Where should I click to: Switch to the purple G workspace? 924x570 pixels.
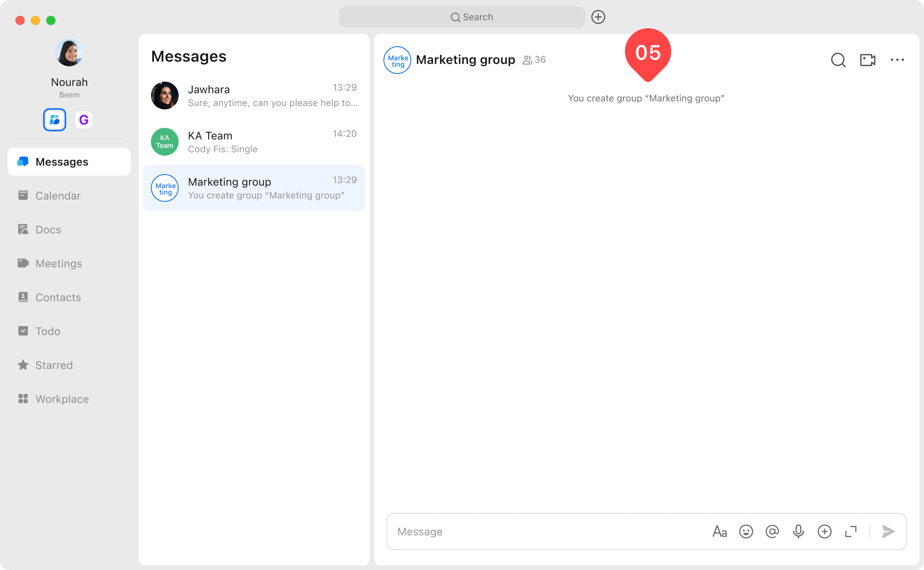84,120
